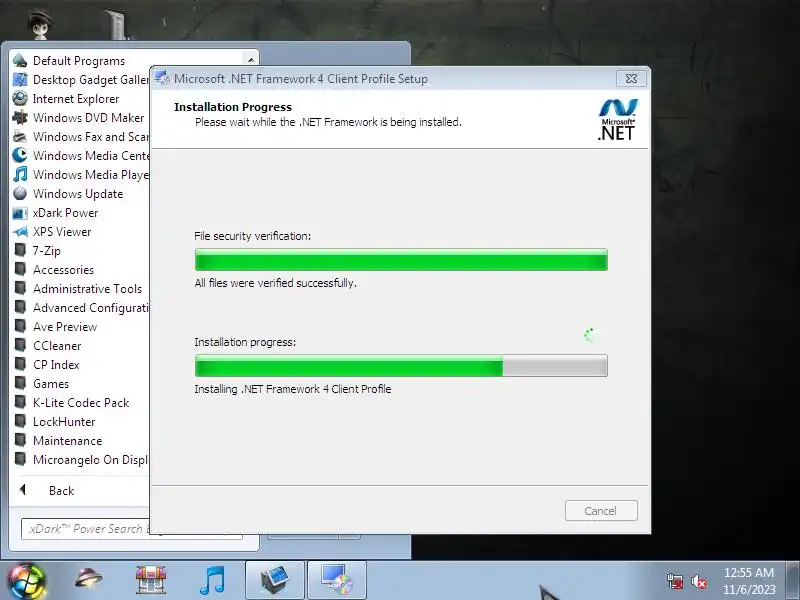Click the LockHunter folder icon
800x600 pixels.
point(20,421)
